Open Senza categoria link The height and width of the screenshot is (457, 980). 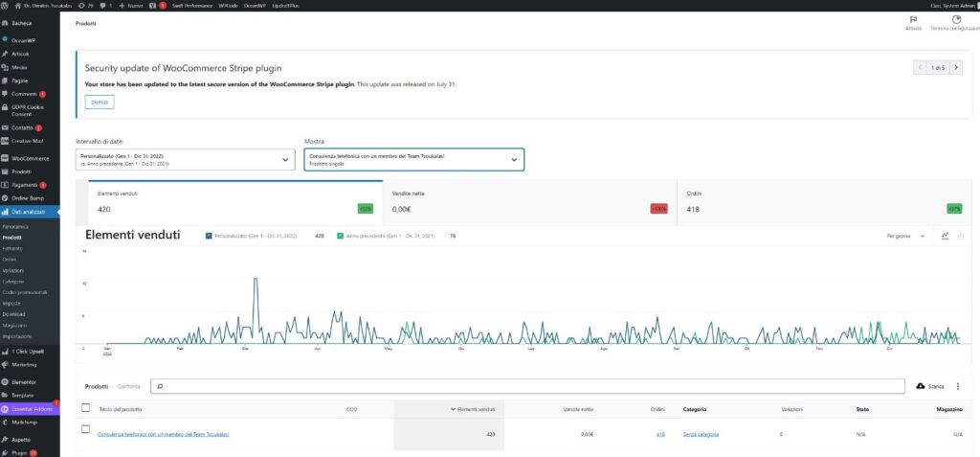(701, 434)
